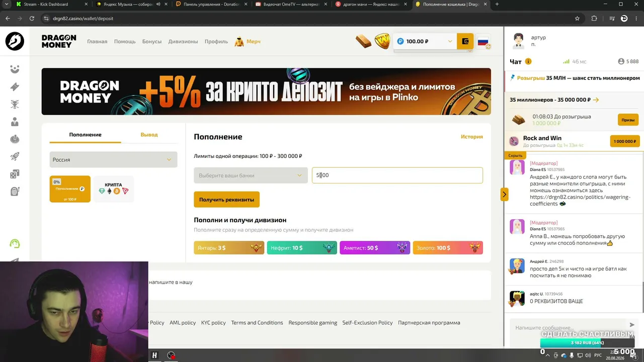Screen dimensions: 644x362
Task: Open the dice games sidebar section
Action: click(15, 174)
